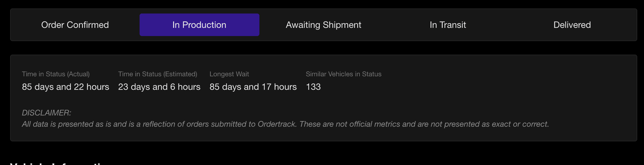The image size is (644, 165).
Task: Go to the Delivered status tab
Action: click(572, 25)
